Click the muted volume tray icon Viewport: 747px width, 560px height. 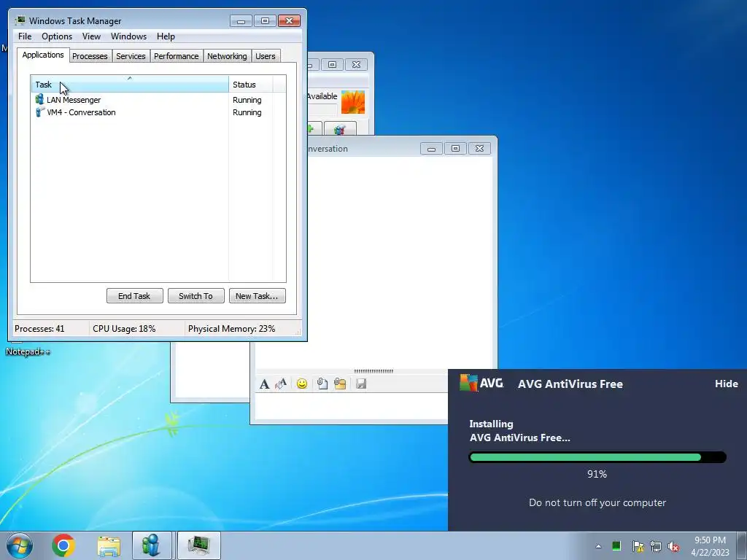point(673,546)
